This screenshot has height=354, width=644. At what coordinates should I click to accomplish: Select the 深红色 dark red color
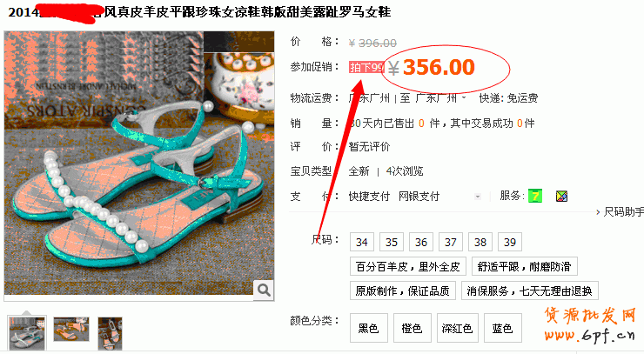click(x=457, y=328)
